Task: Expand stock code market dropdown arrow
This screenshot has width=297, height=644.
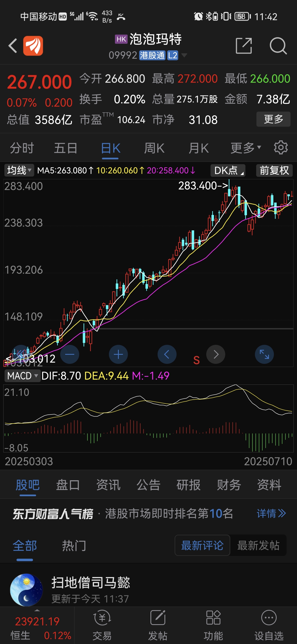Action: 184,55
